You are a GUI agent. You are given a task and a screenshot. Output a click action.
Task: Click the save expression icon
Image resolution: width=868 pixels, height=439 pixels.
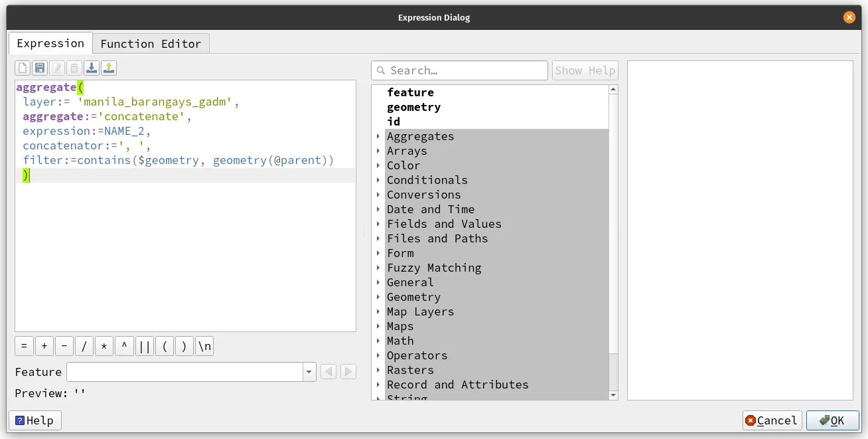coord(40,68)
